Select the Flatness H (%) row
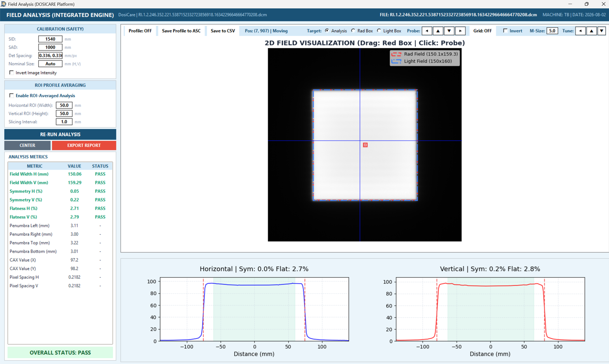This screenshot has width=609, height=364. pos(60,209)
